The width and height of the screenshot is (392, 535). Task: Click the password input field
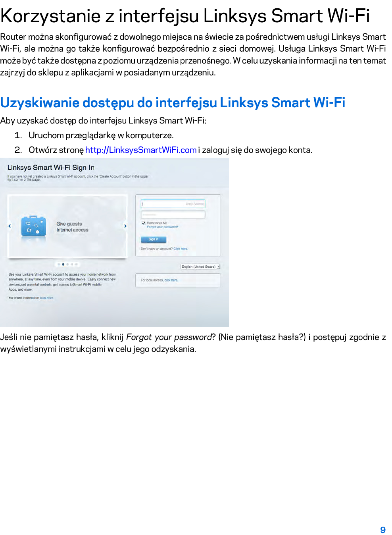click(x=173, y=214)
